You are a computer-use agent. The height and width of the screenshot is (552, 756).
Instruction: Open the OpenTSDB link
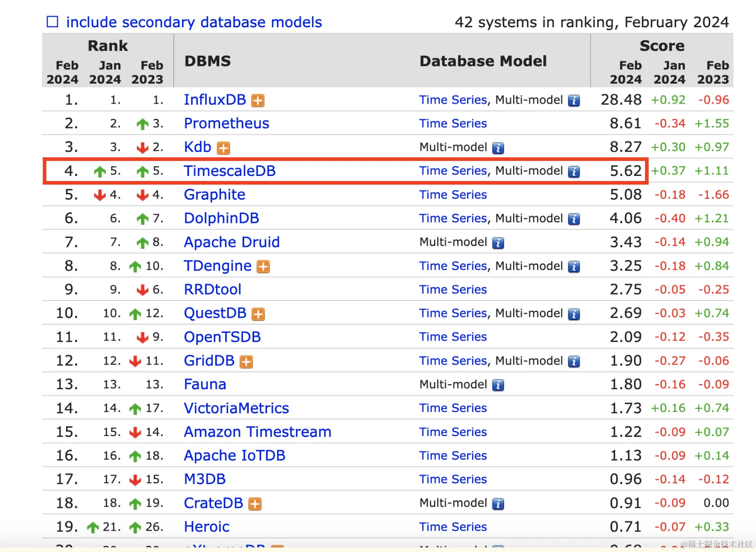coord(222,337)
